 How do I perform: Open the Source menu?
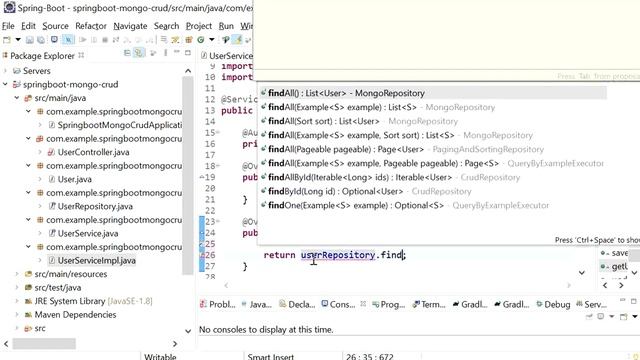[x=56, y=26]
